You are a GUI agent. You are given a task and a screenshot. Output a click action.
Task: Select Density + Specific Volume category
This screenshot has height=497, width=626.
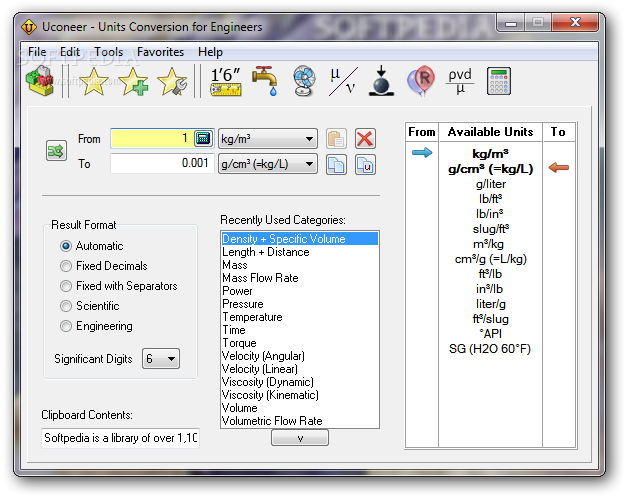pos(299,239)
